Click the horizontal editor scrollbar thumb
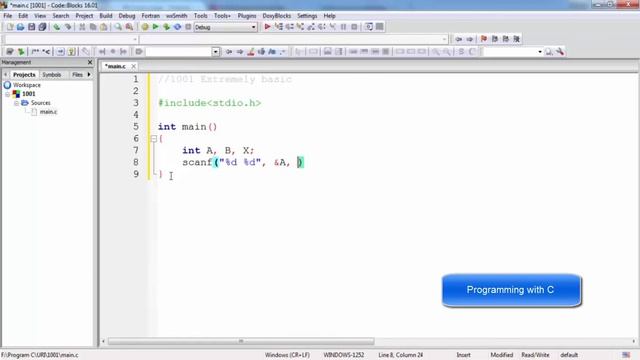640x360 pixels. [241, 341]
